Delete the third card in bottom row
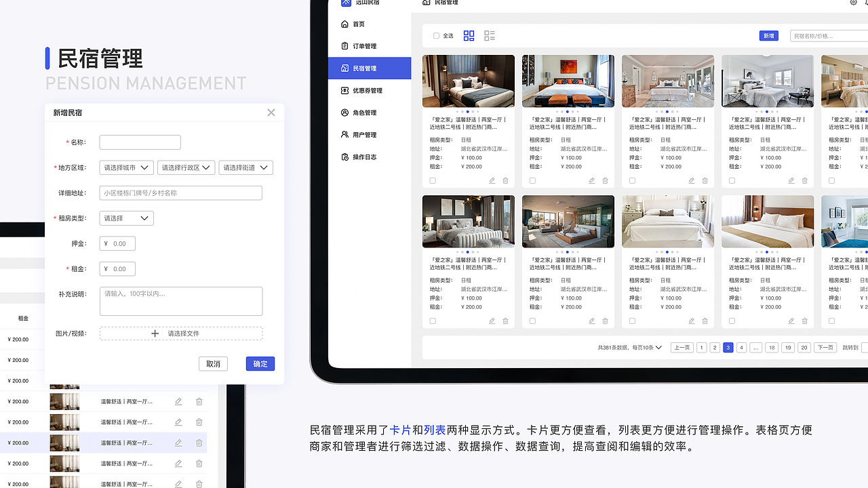This screenshot has width=868, height=488. click(x=705, y=321)
